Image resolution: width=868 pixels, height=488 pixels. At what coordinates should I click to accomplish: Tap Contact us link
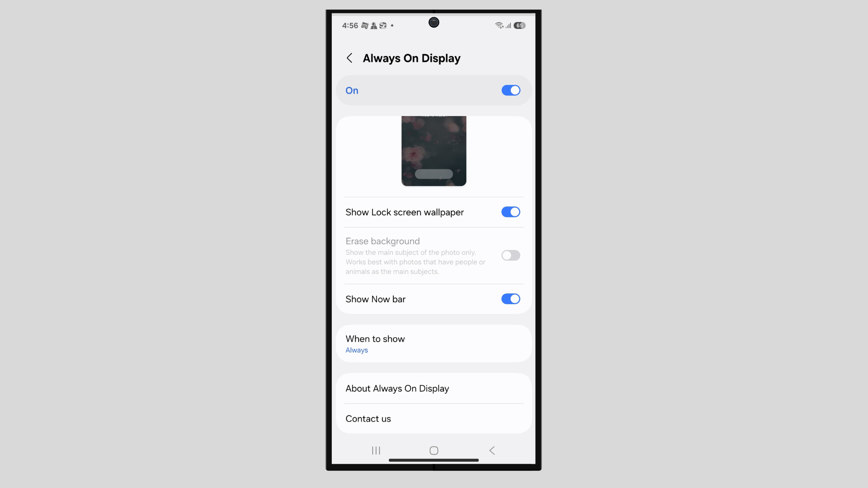(368, 418)
